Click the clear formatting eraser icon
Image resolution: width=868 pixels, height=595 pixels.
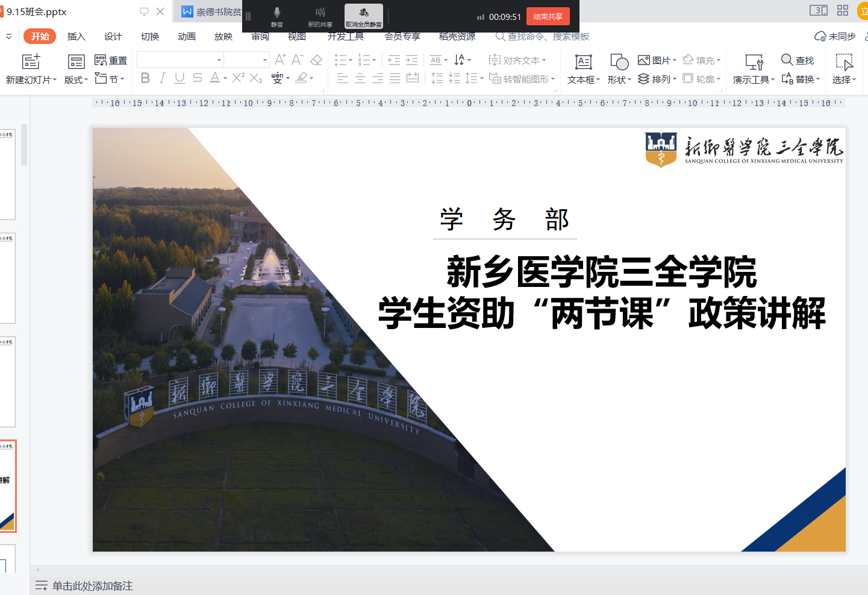coord(316,60)
